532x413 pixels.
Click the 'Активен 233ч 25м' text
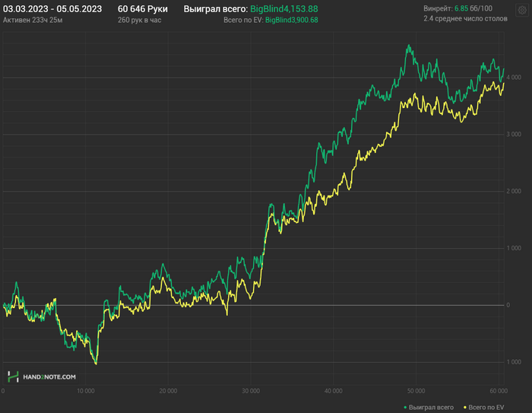point(33,20)
